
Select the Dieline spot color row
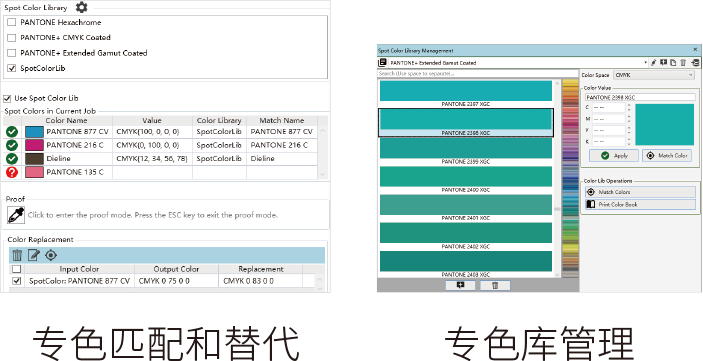161,159
